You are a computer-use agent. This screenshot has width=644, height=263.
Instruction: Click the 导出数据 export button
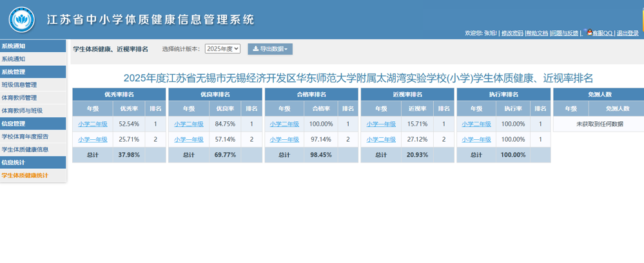point(270,49)
